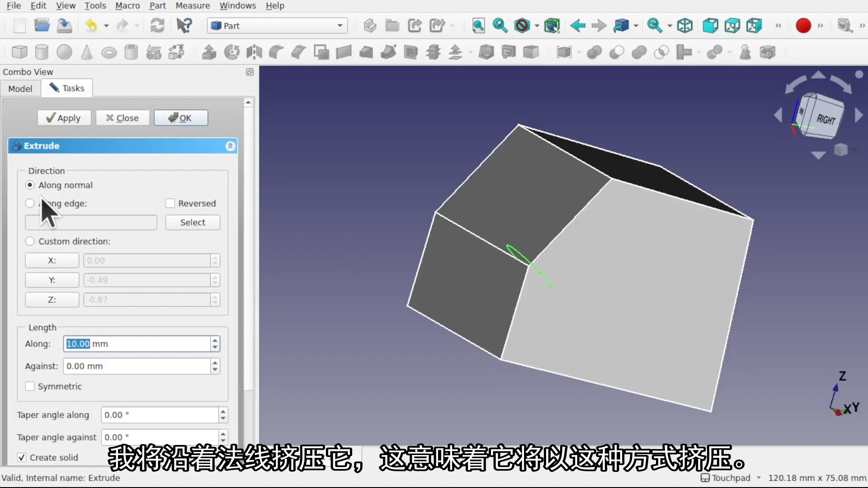868x488 pixels.
Task: Click the red macro record button
Action: coord(803,25)
